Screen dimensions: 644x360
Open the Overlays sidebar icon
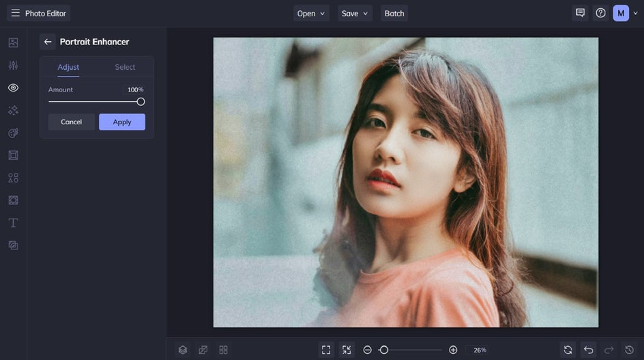pos(13,200)
